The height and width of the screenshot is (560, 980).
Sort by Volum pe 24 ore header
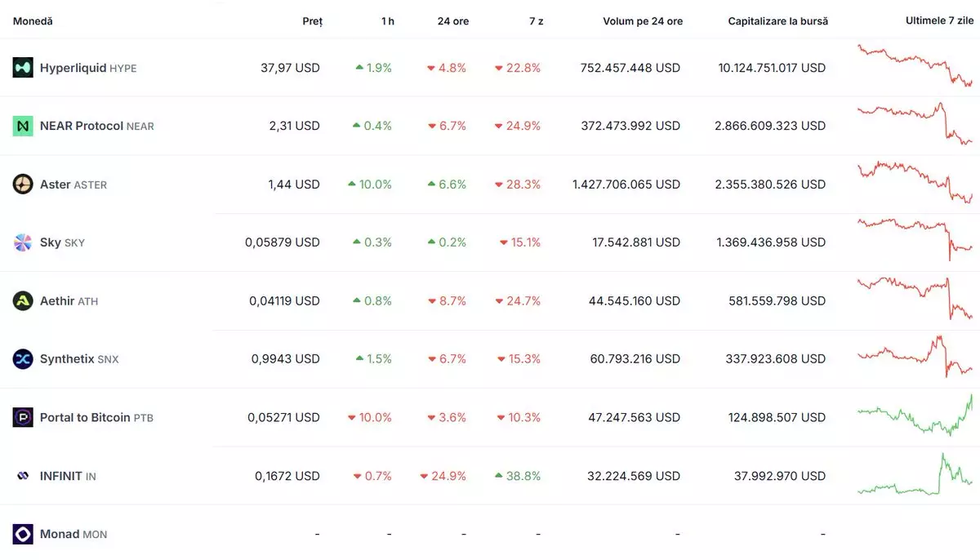coord(642,21)
